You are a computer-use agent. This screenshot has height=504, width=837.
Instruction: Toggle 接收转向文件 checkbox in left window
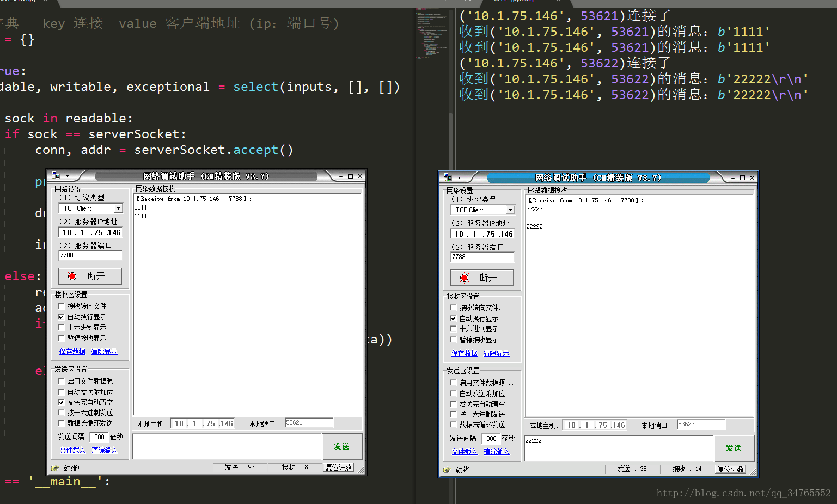coord(61,306)
